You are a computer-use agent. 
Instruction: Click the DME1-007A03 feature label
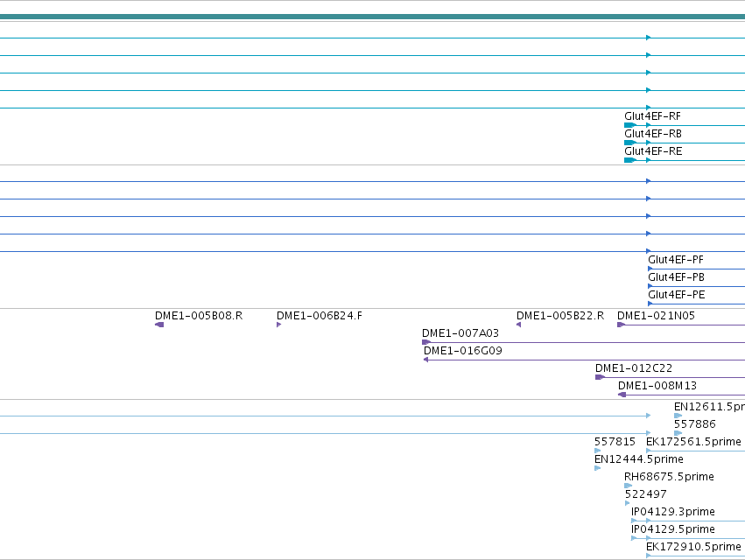460,333
